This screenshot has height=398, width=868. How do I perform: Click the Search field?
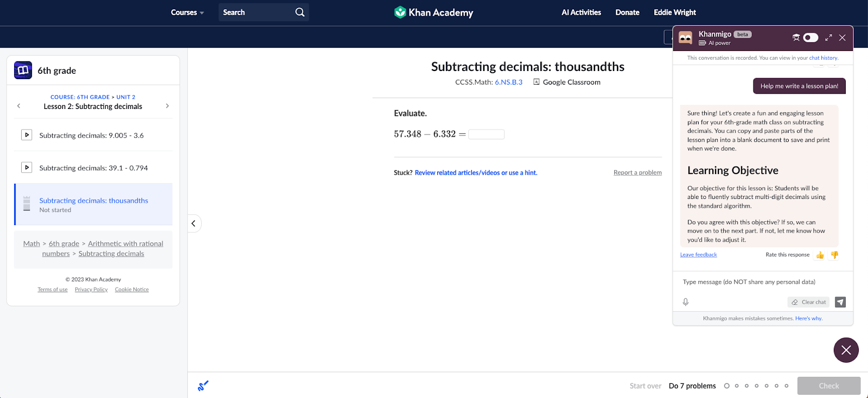[x=264, y=12]
